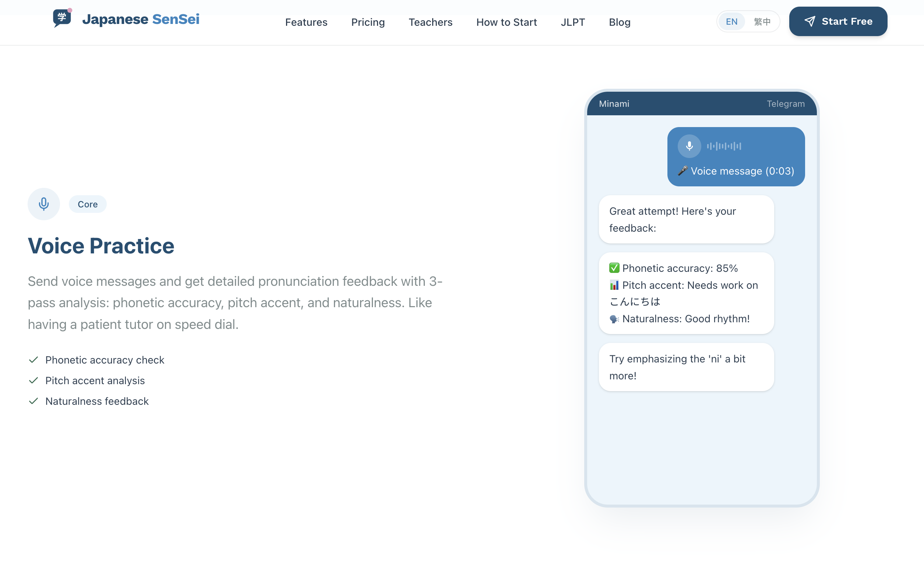Click the checkmark beside Pitch accent analysis
924x579 pixels.
(33, 380)
